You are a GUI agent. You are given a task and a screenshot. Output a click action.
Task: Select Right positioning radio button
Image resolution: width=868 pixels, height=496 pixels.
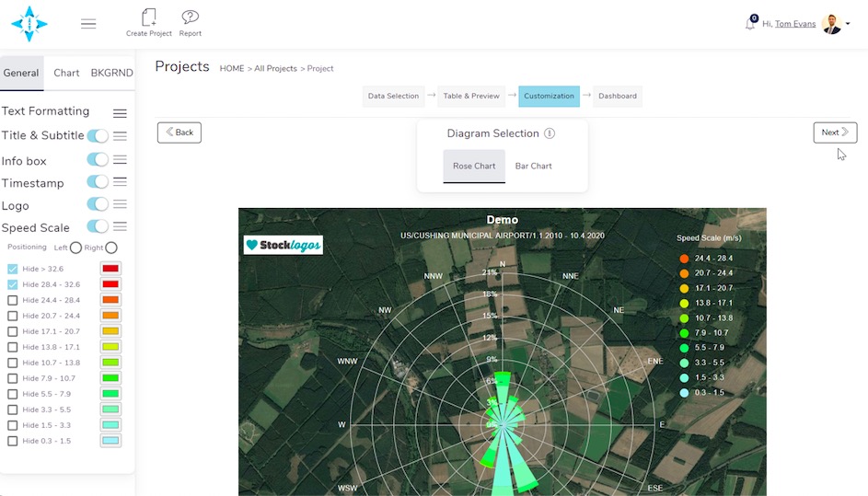pos(111,248)
